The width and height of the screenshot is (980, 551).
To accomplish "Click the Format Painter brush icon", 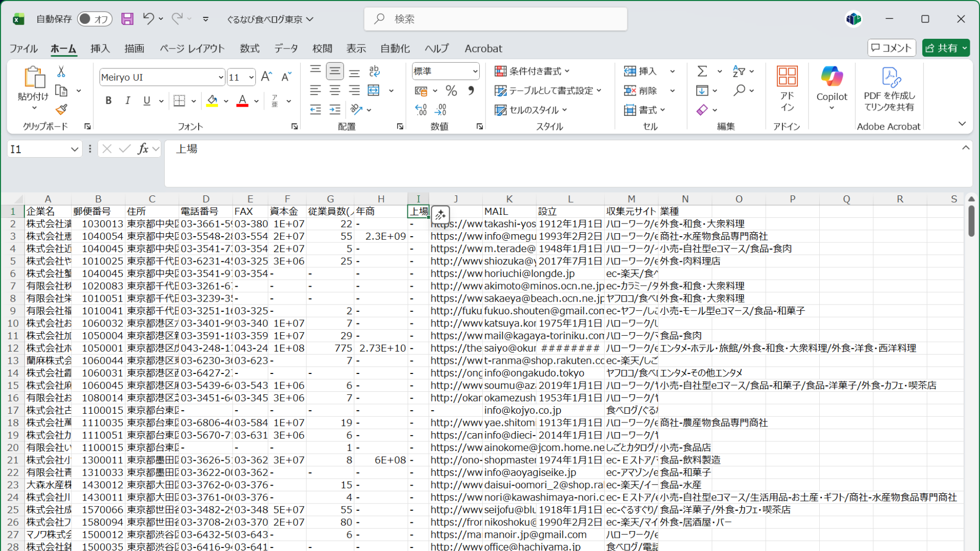I will (x=61, y=110).
